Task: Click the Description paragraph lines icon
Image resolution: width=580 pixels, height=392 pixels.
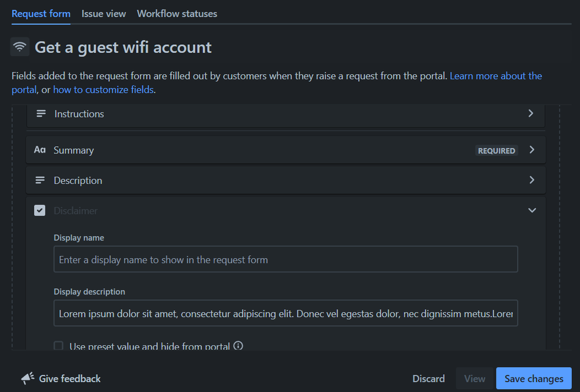Action: click(x=40, y=180)
